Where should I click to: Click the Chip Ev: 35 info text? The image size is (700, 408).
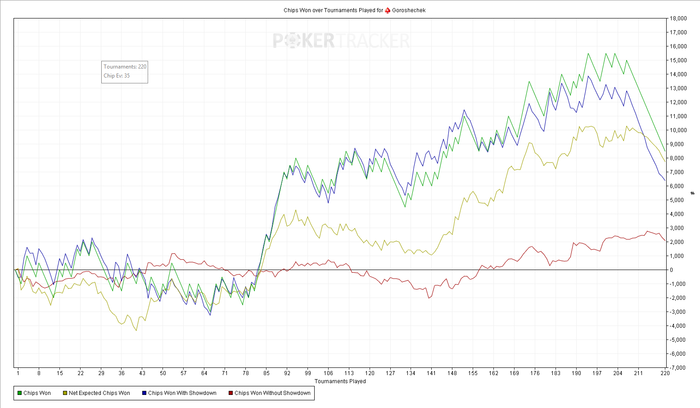117,76
